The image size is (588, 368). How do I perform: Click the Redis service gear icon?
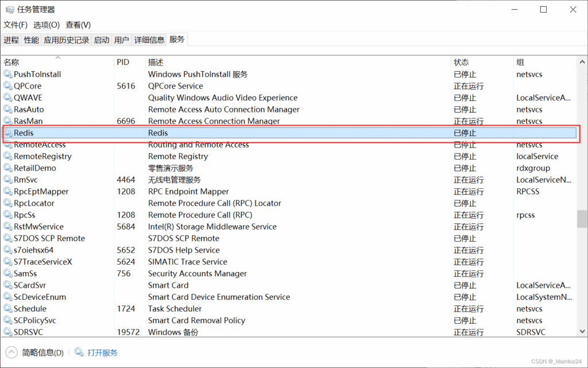coord(7,133)
